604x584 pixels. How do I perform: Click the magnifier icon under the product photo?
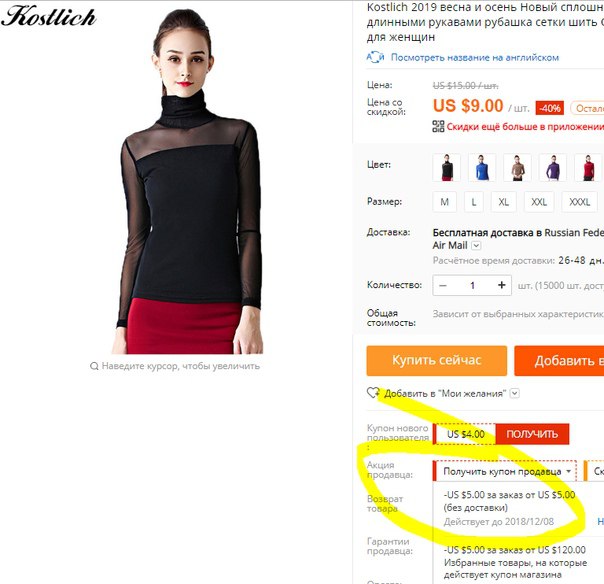tap(94, 366)
